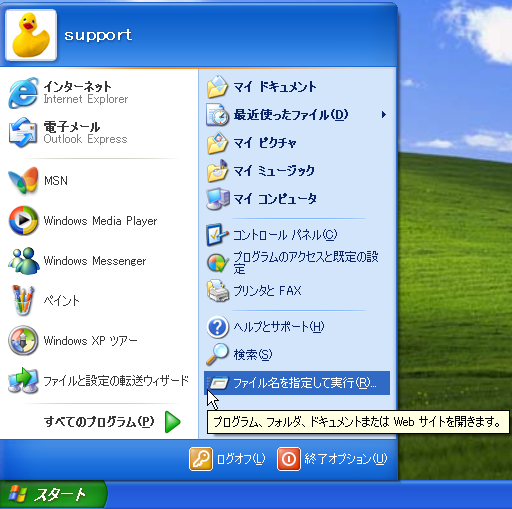The width and height of the screenshot is (512, 509).
Task: Start Windows Media Player icon
Action: coord(23,220)
